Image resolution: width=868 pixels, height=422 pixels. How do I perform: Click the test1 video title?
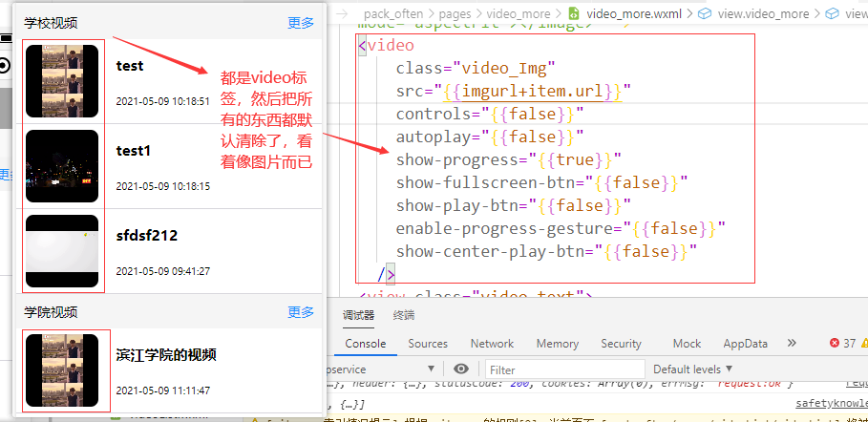click(x=134, y=151)
